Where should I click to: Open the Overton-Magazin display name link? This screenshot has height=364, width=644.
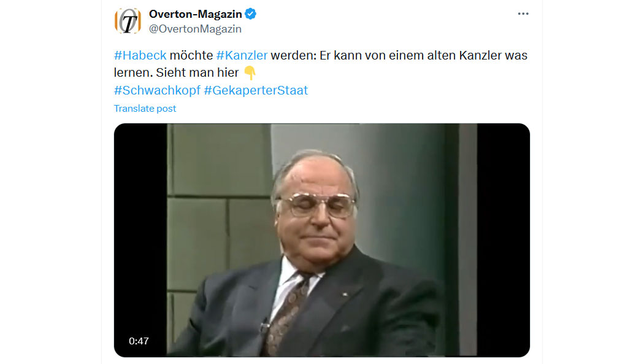tap(196, 14)
